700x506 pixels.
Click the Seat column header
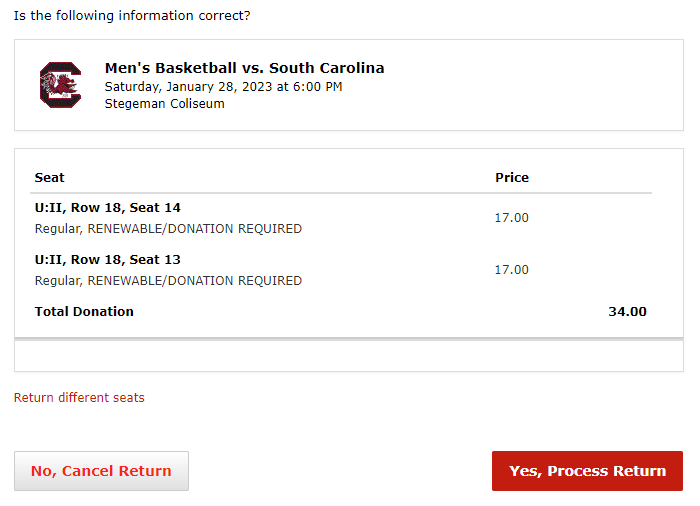coord(50,178)
